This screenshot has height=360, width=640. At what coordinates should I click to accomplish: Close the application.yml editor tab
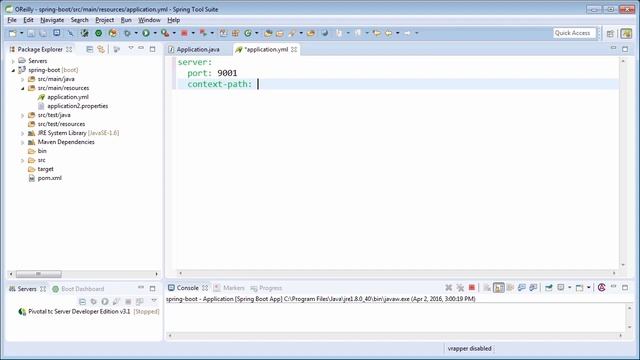(294, 49)
